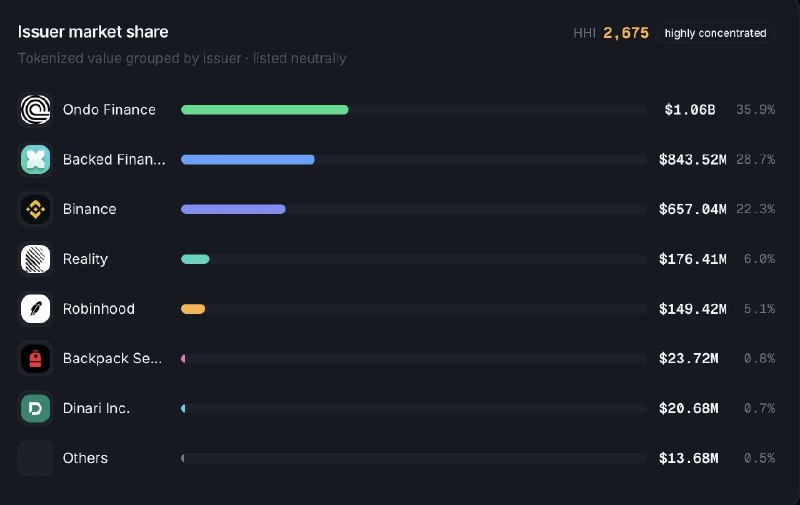This screenshot has width=800, height=505.
Task: Click the 'HHI' label
Action: click(584, 33)
